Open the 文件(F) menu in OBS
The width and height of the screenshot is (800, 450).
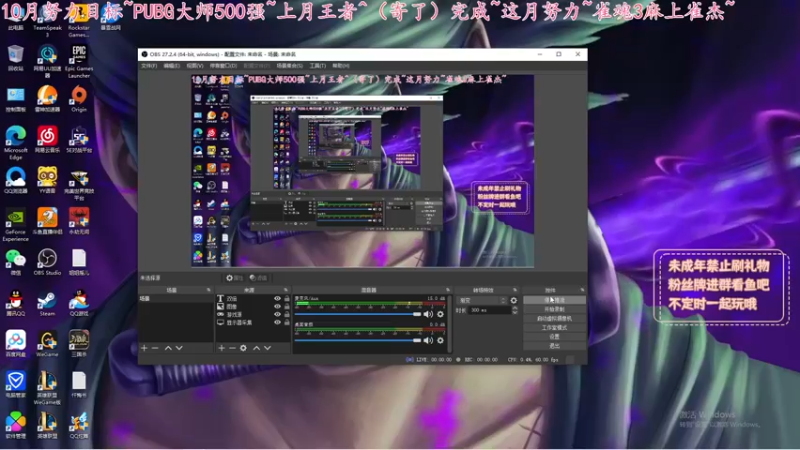point(149,66)
